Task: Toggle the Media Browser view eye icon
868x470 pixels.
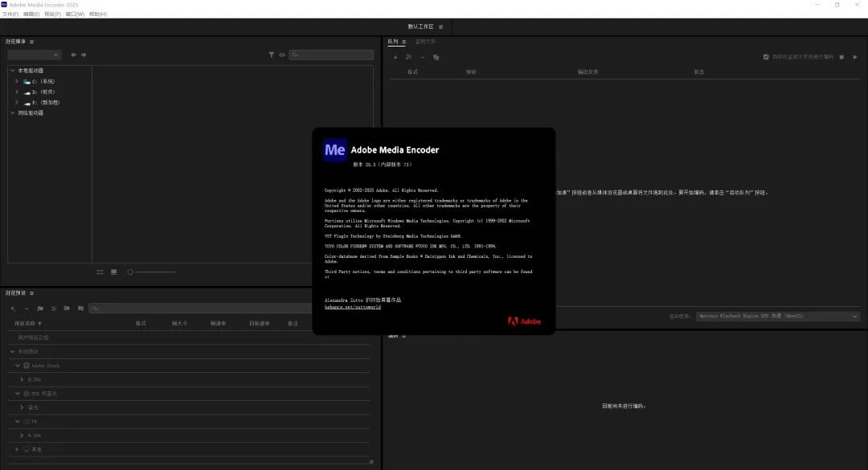Action: 282,55
